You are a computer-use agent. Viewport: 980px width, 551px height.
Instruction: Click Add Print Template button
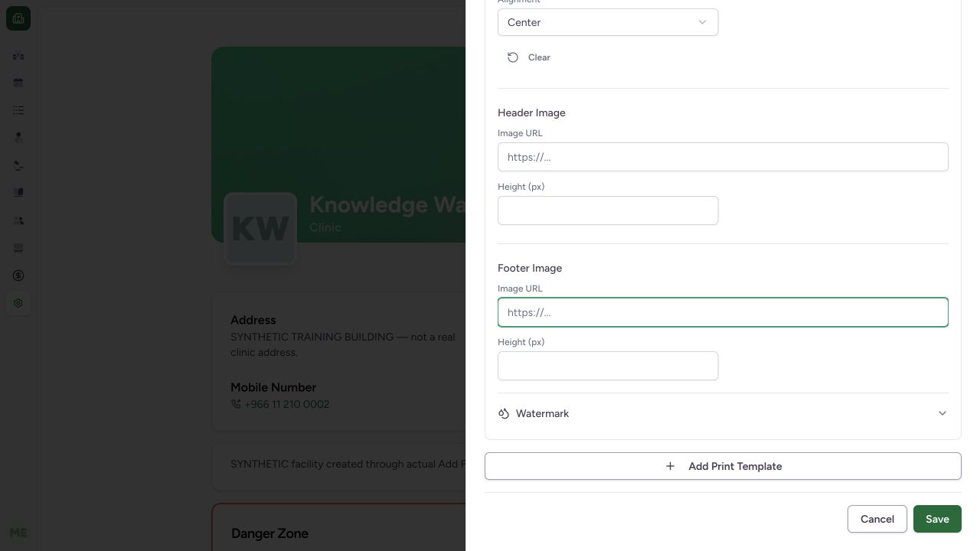[723, 466]
